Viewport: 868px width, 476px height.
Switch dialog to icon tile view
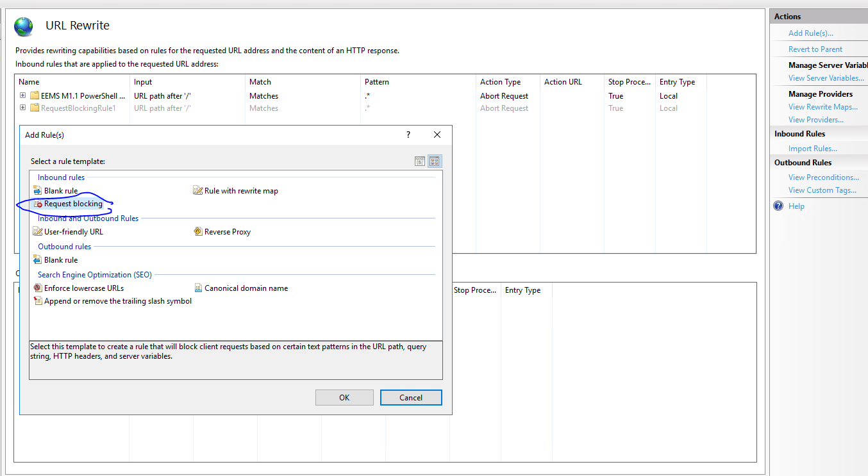tap(435, 161)
